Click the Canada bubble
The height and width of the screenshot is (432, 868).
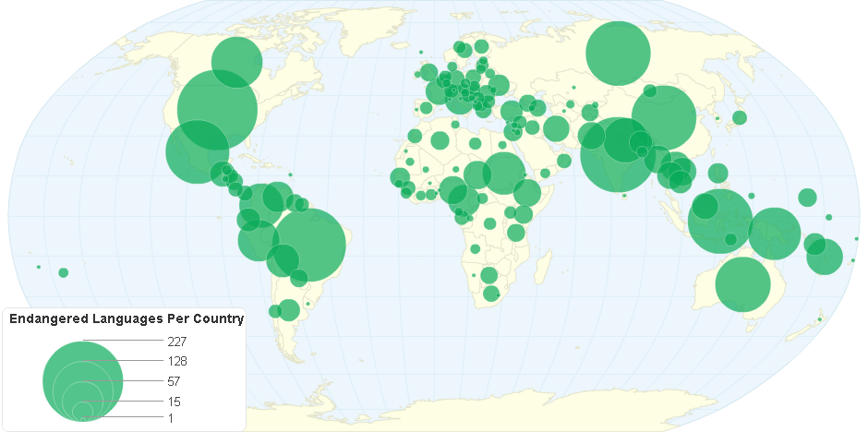[x=237, y=62]
